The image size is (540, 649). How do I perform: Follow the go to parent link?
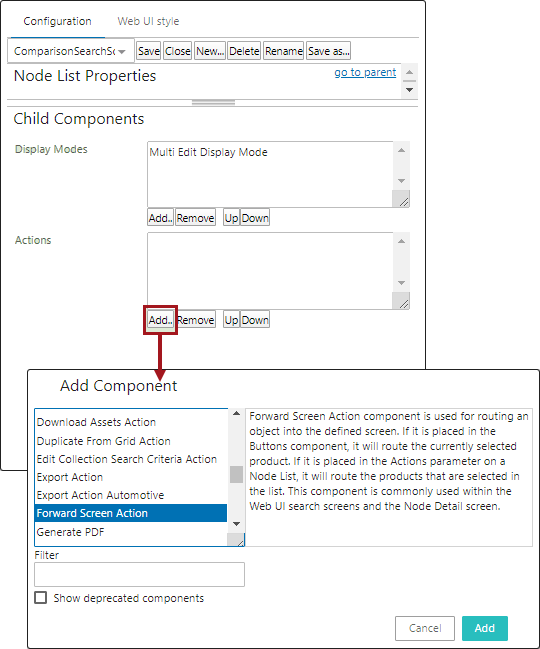[x=365, y=72]
